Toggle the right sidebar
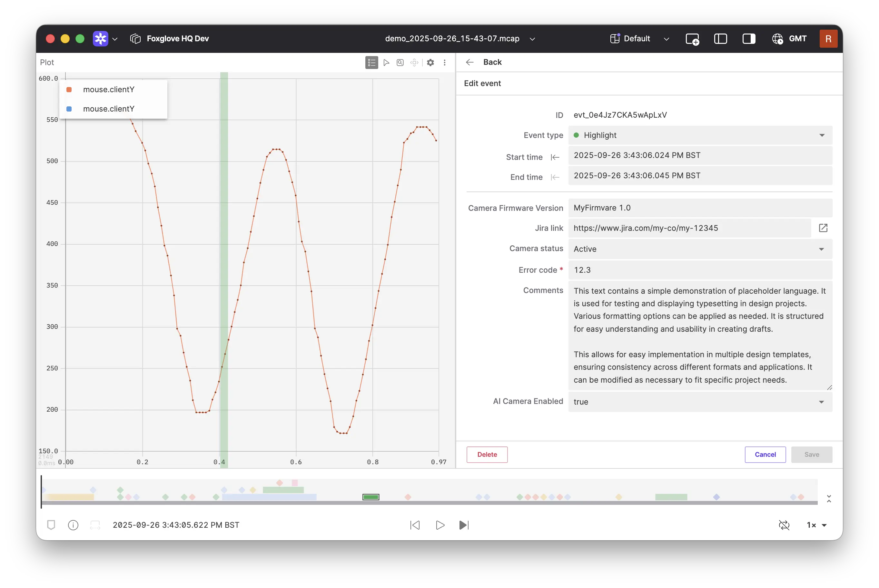Screen dimensions: 879x588 click(748, 39)
